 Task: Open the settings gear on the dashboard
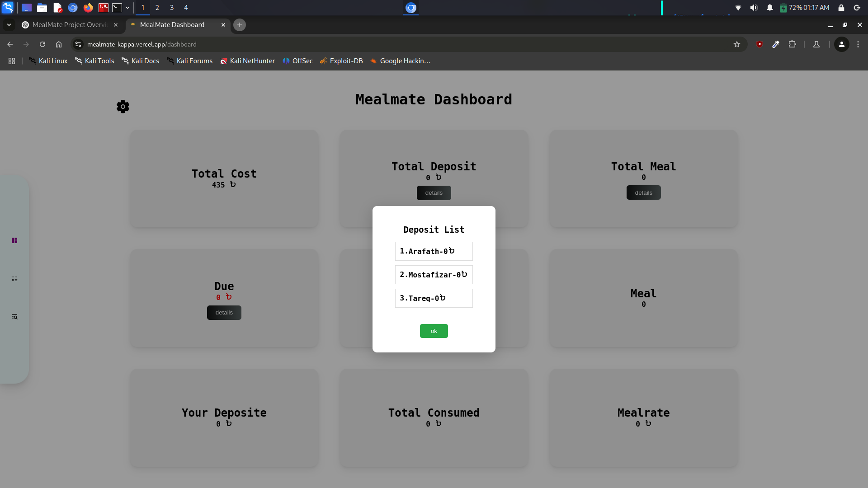pos(123,107)
